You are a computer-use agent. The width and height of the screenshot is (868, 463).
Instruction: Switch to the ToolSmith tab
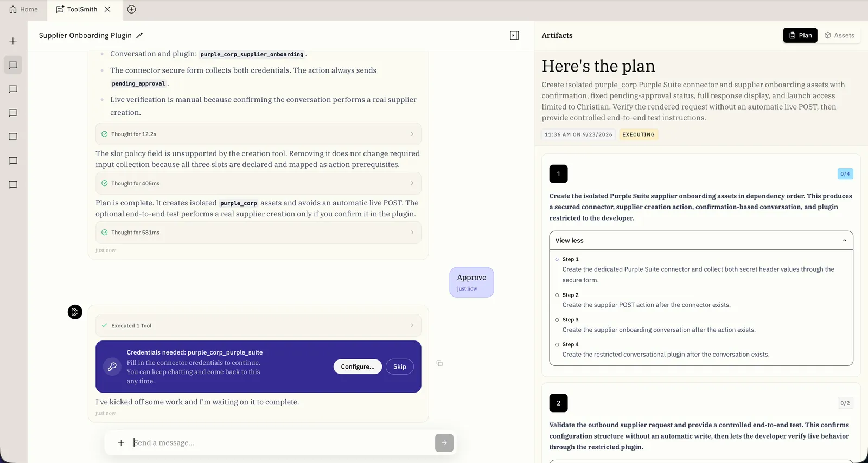click(x=76, y=9)
